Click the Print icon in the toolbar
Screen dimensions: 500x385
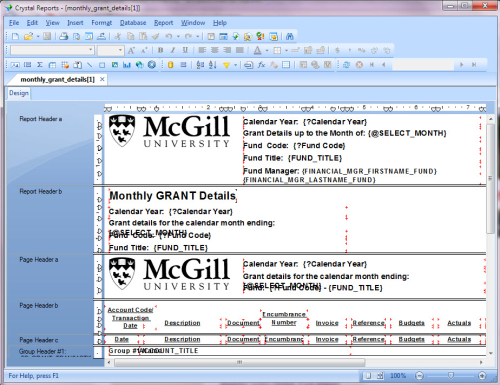(63, 36)
